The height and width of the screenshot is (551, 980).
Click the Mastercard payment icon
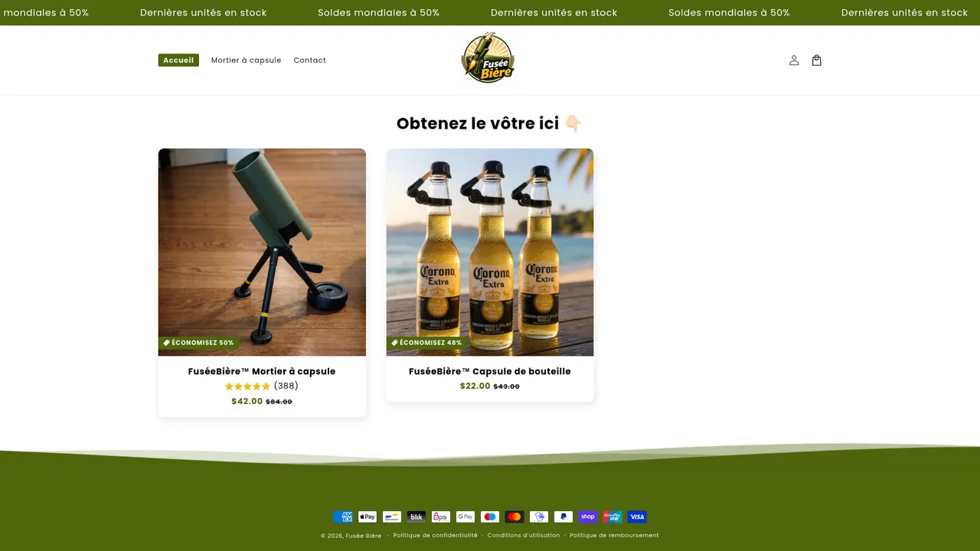click(x=514, y=517)
